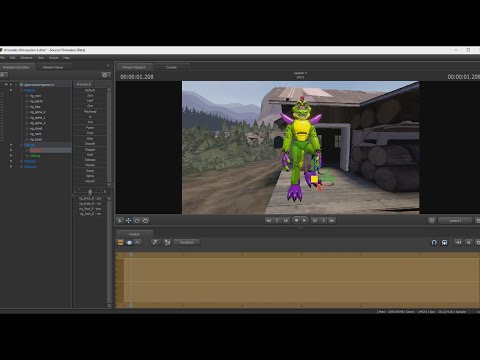This screenshot has width=480, height=360.
Task: Click the left 00:00:01.208 timecode field
Action: [137, 77]
